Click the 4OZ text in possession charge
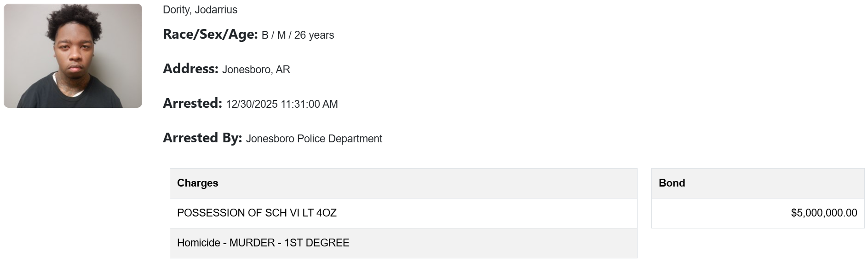The image size is (868, 263). click(x=327, y=213)
